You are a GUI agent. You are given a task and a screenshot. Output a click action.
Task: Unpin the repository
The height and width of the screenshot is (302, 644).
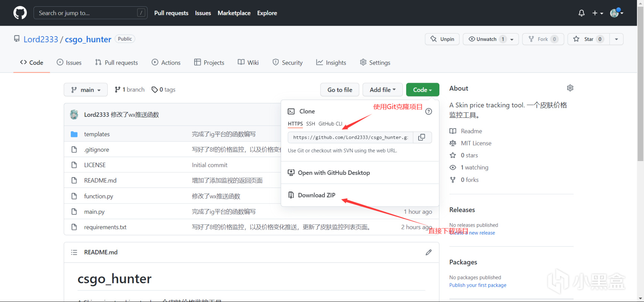click(442, 39)
